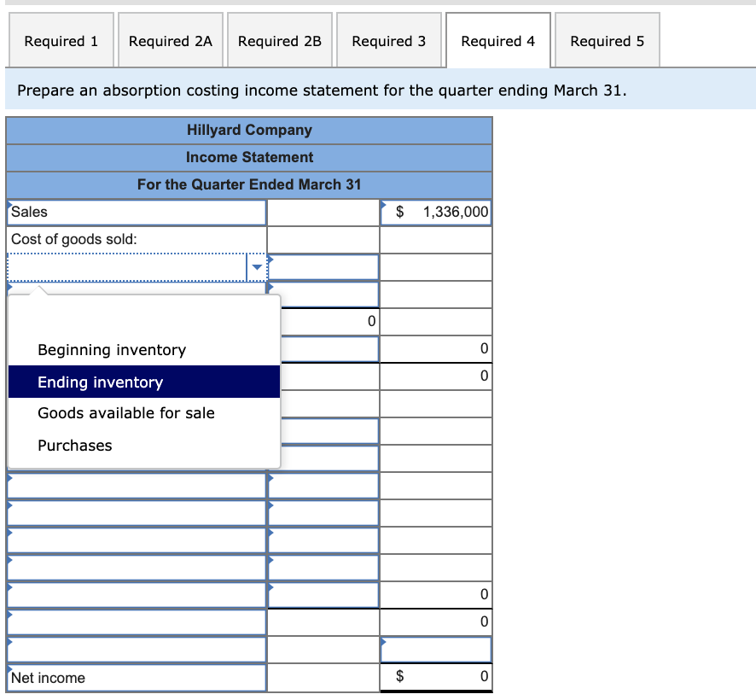Pick "Goods available for sale" from the list
Screen dimensions: 756x700
(x=125, y=412)
